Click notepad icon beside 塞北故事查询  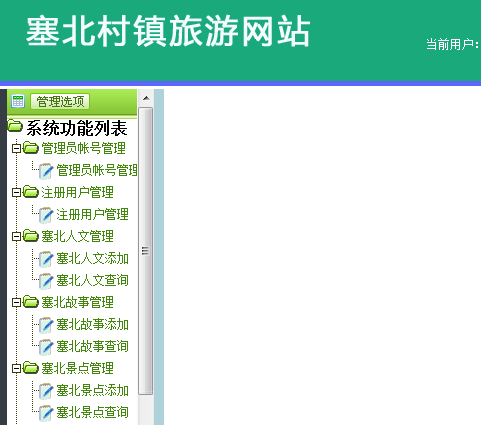(46, 347)
